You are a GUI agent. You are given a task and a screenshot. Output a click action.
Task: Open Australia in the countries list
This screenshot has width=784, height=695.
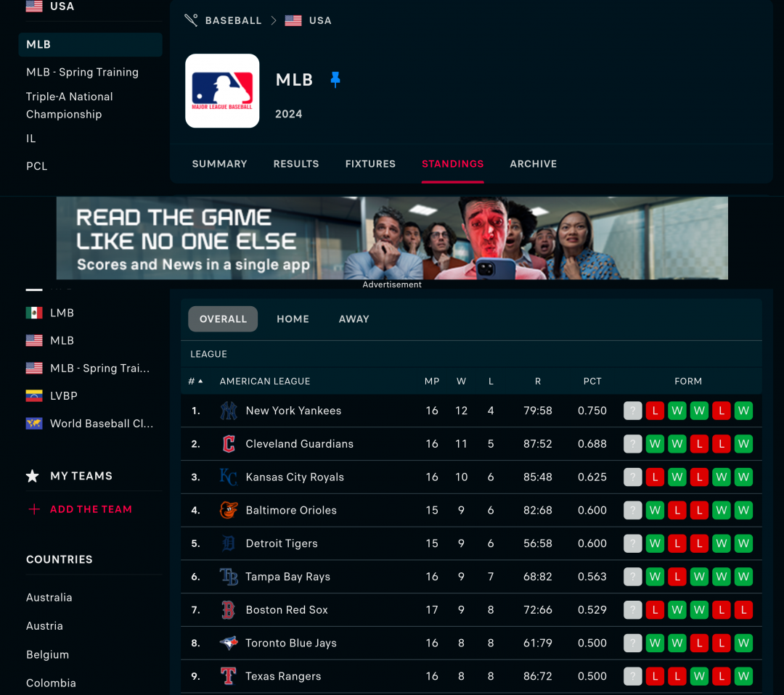click(49, 598)
